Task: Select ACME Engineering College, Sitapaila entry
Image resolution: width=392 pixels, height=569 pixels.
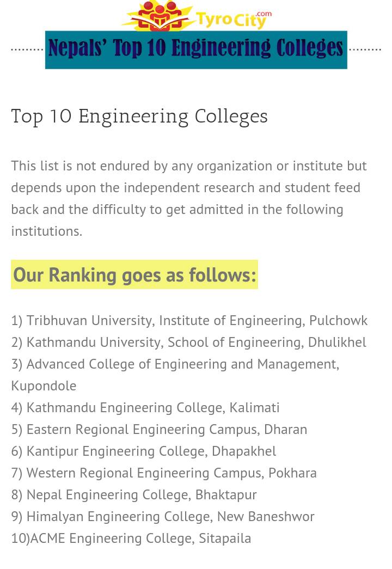Action: 131,538
